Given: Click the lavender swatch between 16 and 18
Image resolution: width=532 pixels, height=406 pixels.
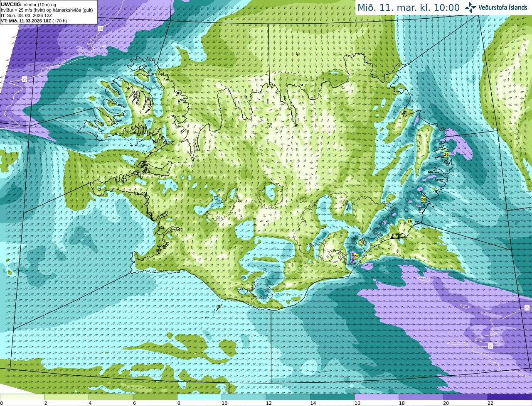Looking at the screenshot, I should (377, 397).
